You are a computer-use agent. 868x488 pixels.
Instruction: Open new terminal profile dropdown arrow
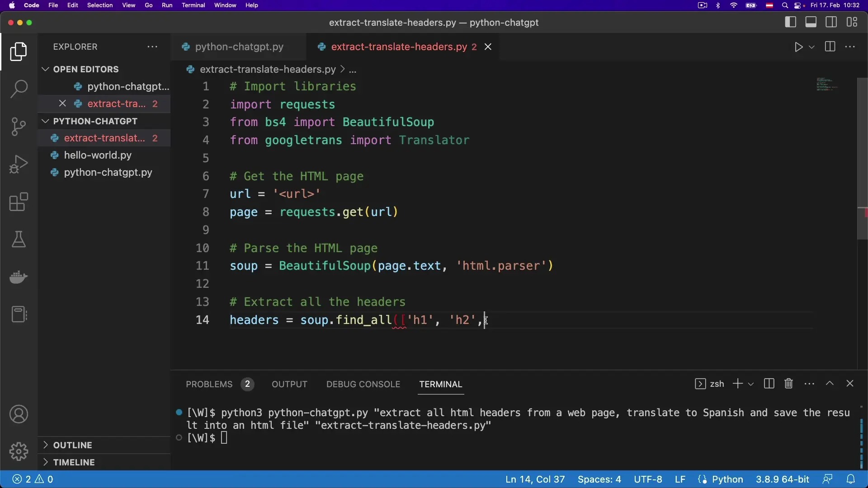click(751, 384)
